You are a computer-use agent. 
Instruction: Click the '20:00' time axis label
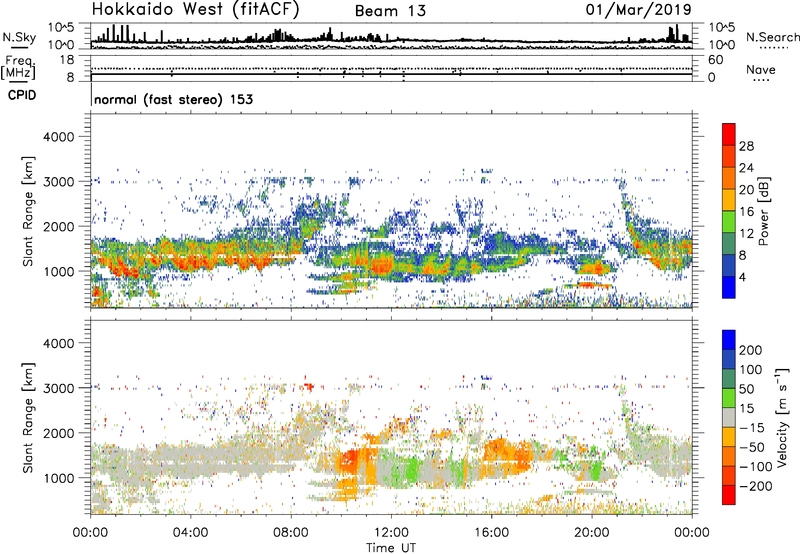point(591,533)
